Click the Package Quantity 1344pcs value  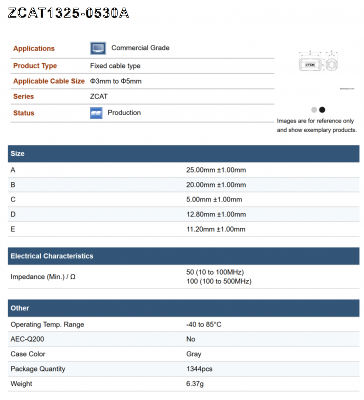pos(199,369)
